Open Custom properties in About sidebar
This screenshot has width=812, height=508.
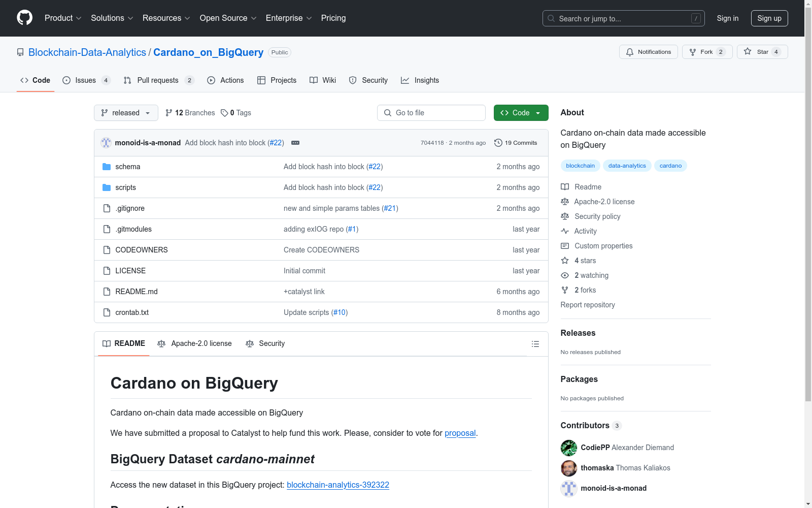pyautogui.click(x=597, y=246)
